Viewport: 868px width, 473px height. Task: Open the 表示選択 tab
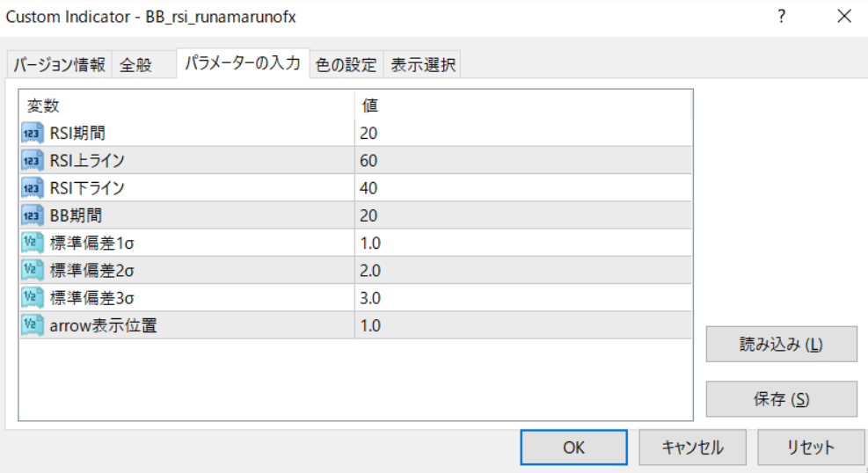click(423, 64)
